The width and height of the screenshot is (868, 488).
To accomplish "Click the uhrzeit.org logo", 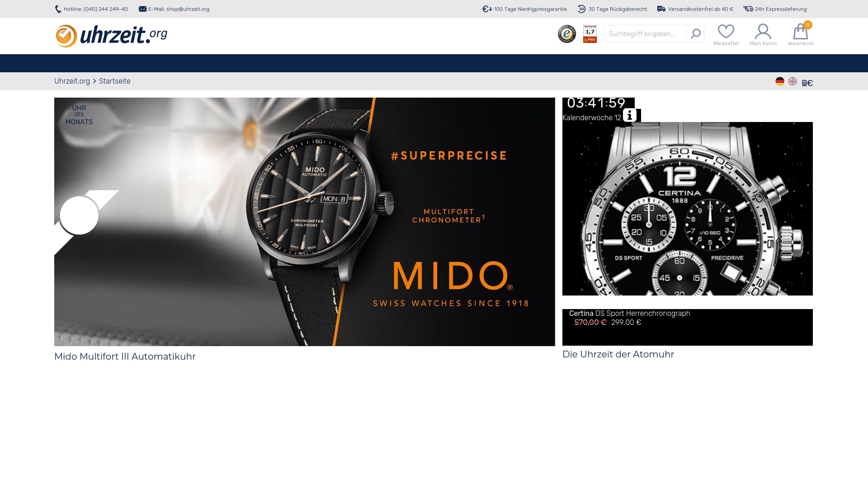I will [x=111, y=36].
